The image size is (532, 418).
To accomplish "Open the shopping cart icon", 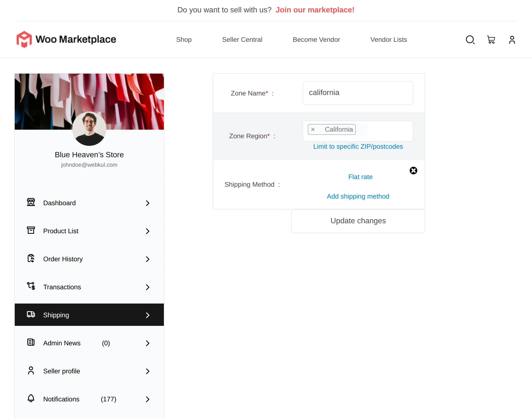I will click(x=491, y=40).
